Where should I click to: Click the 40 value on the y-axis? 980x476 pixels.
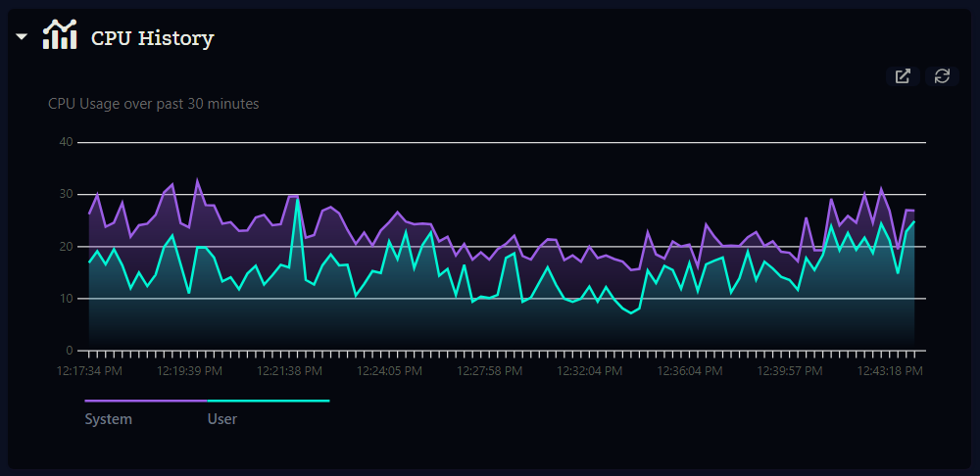click(x=67, y=142)
